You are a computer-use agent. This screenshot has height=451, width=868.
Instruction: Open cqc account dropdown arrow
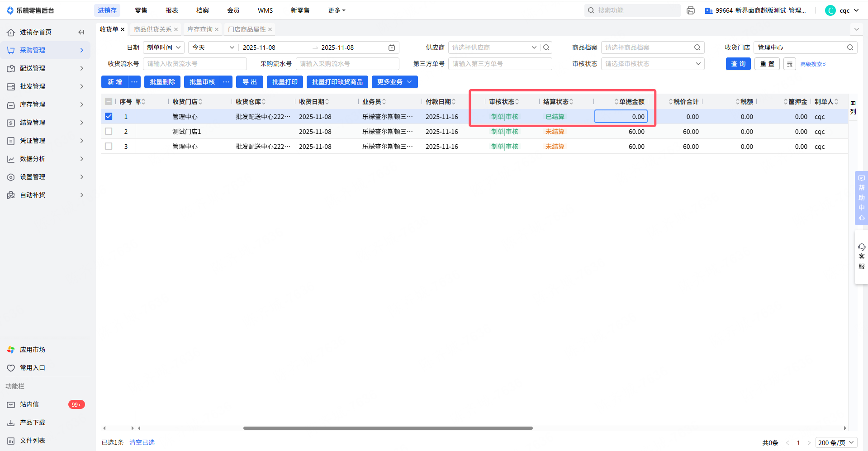tap(856, 10)
